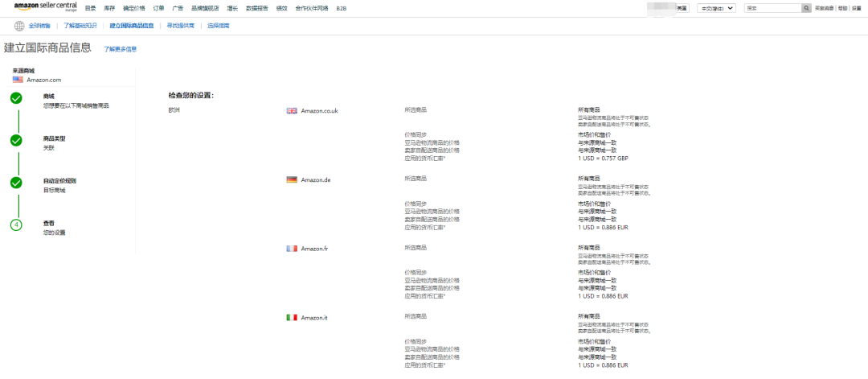Click the globe icon beside 全球销售

[x=19, y=26]
